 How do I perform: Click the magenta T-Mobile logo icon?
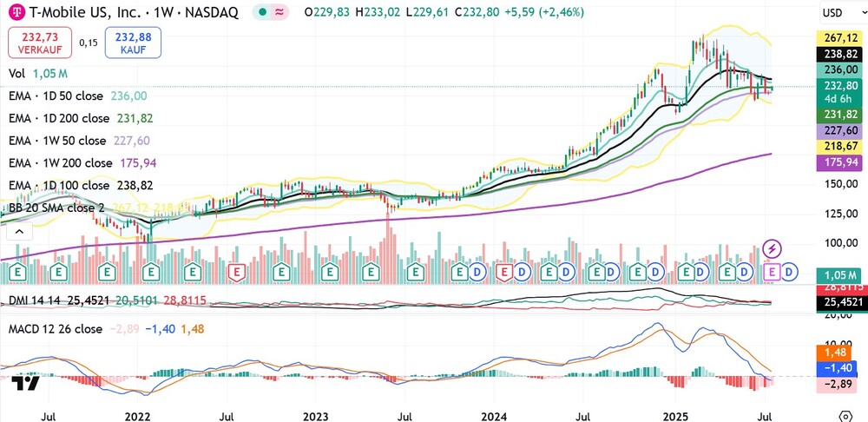(x=18, y=12)
